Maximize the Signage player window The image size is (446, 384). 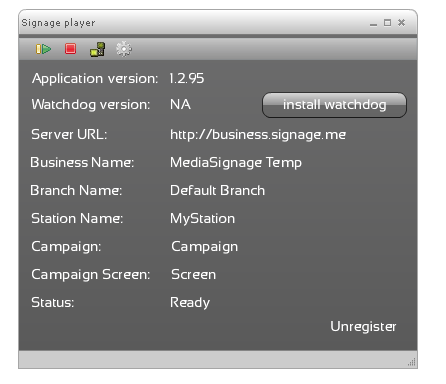pyautogui.click(x=387, y=23)
